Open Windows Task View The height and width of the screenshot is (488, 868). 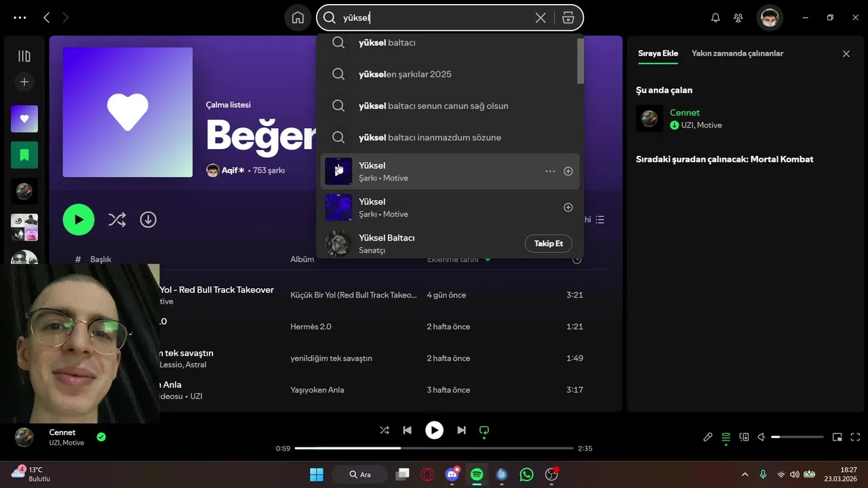point(403,474)
